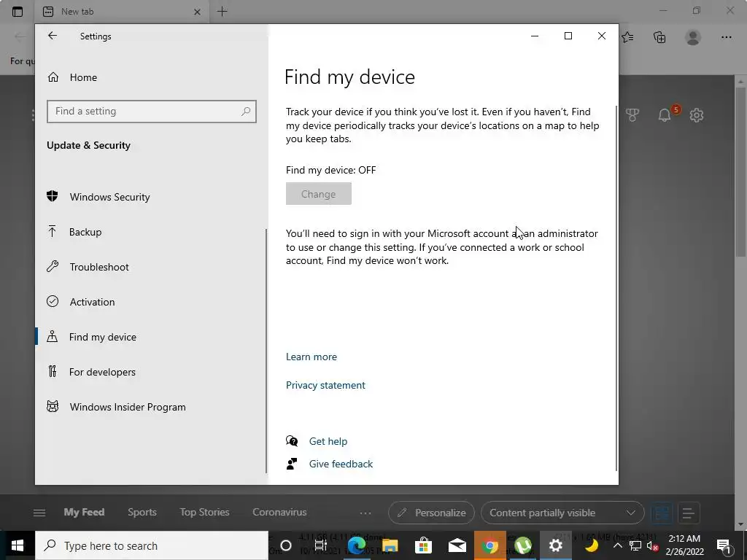Open notifications bell on Edge page

[x=665, y=114]
